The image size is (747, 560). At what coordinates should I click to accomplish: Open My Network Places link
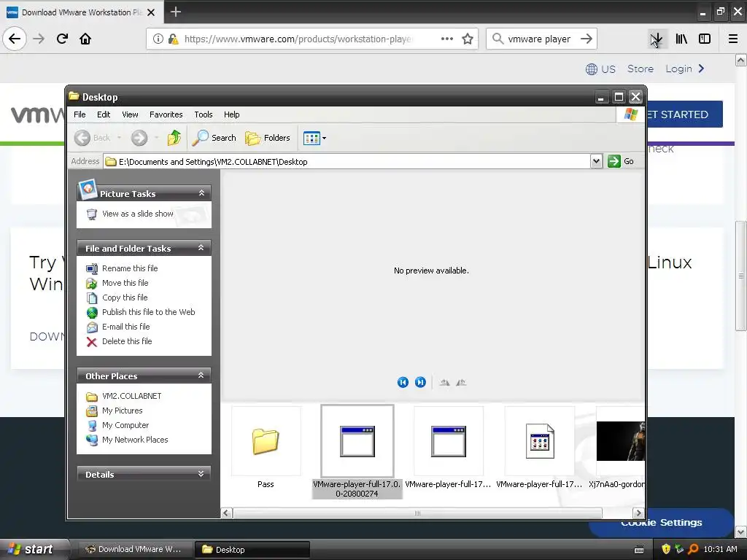[135, 440]
